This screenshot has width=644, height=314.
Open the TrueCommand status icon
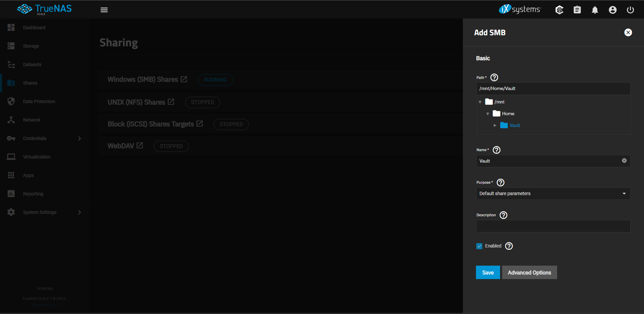(559, 10)
